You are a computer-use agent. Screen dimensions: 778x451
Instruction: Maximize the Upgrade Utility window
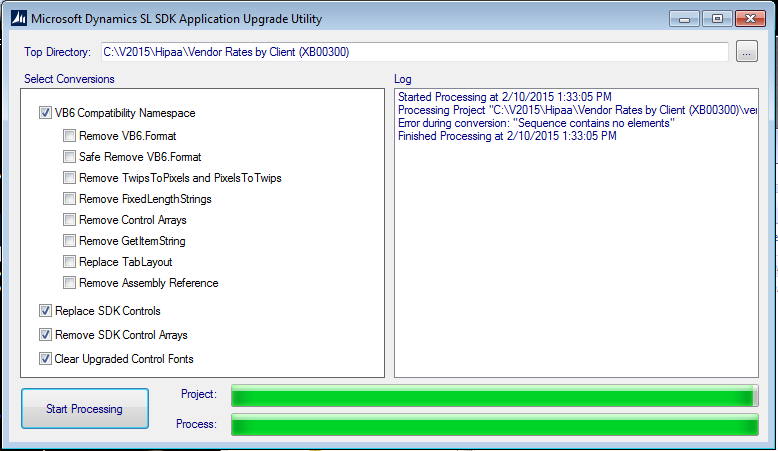(x=717, y=19)
